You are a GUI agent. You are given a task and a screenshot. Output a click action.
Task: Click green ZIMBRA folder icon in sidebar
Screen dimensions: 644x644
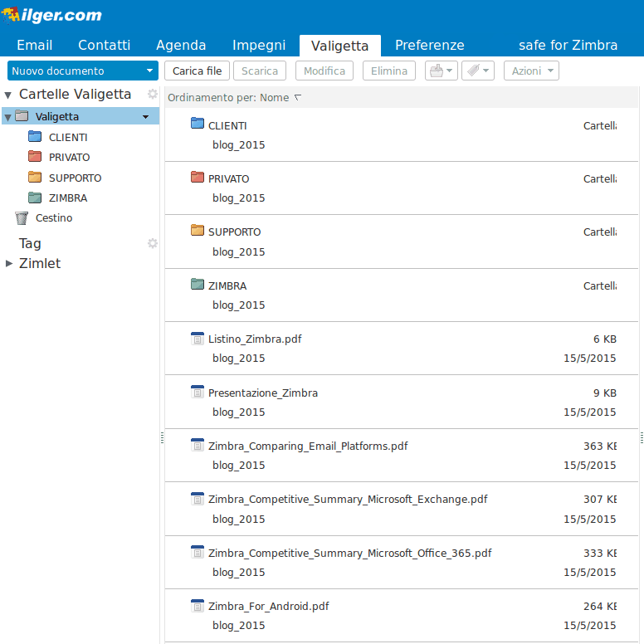pyautogui.click(x=35, y=198)
